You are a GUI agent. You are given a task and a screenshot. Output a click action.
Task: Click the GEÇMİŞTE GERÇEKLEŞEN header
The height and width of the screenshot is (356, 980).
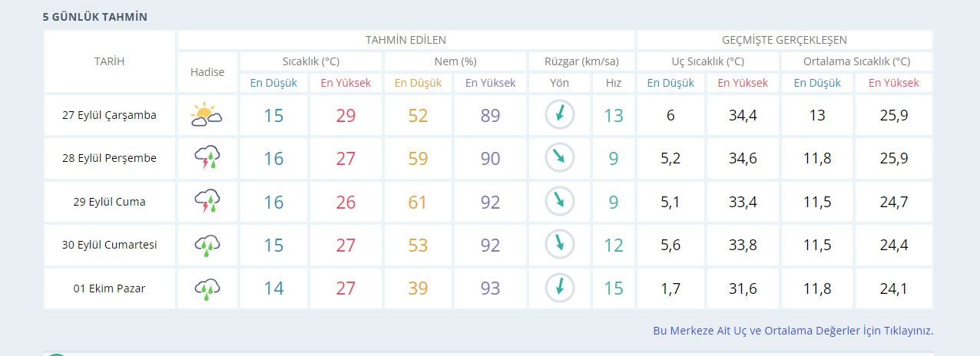[784, 40]
